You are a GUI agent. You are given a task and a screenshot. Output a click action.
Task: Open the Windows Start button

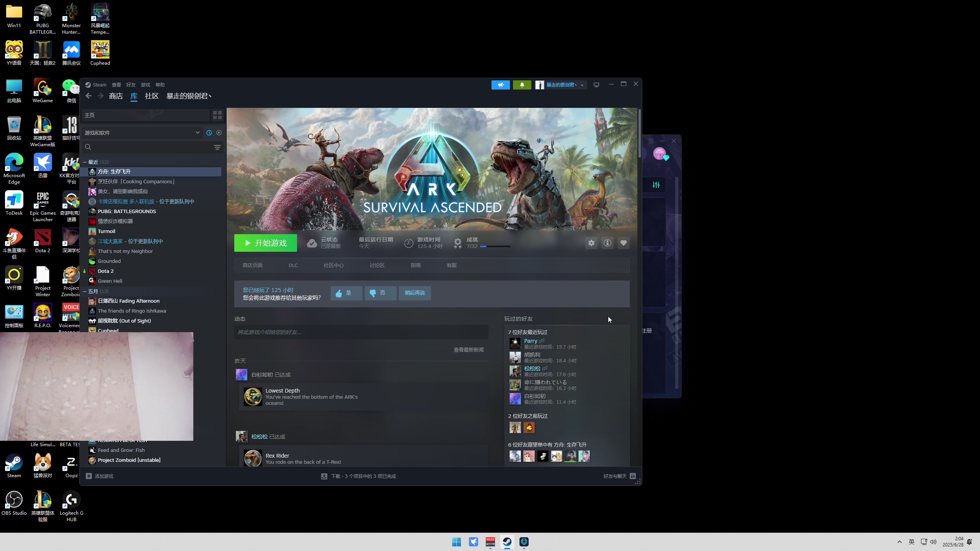[x=456, y=542]
